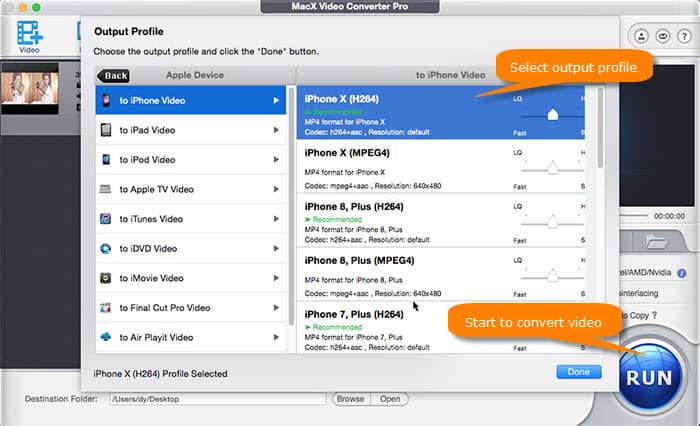Select the iPhone 7, Plus (H264) profile
Viewport: 700px width, 426px height.
441,327
